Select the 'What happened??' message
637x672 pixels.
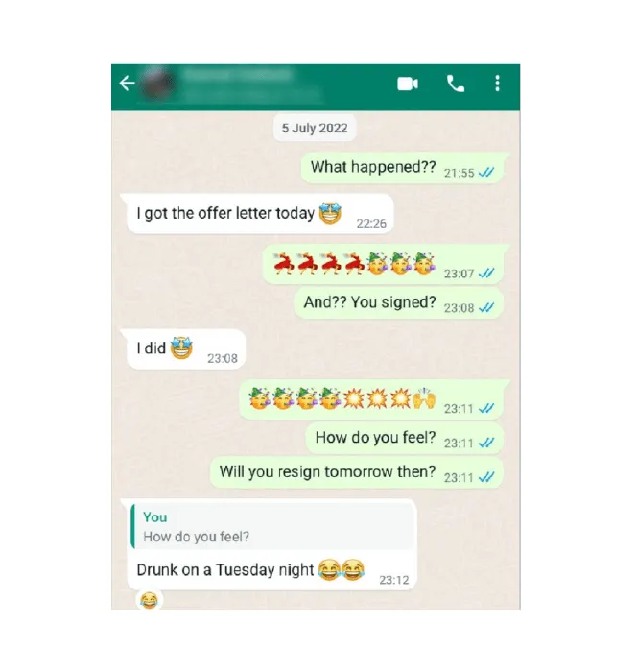click(x=405, y=168)
